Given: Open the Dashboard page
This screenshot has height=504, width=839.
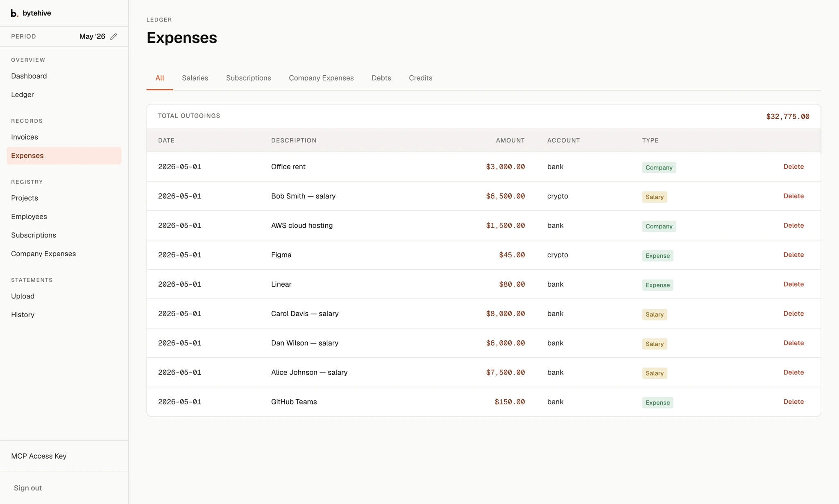Looking at the screenshot, I should point(29,76).
